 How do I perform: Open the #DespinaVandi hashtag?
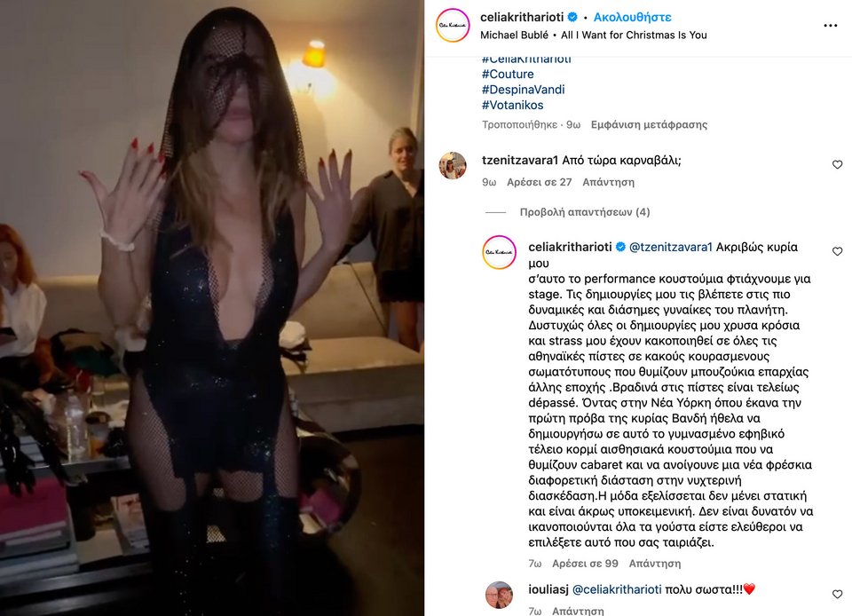(523, 90)
